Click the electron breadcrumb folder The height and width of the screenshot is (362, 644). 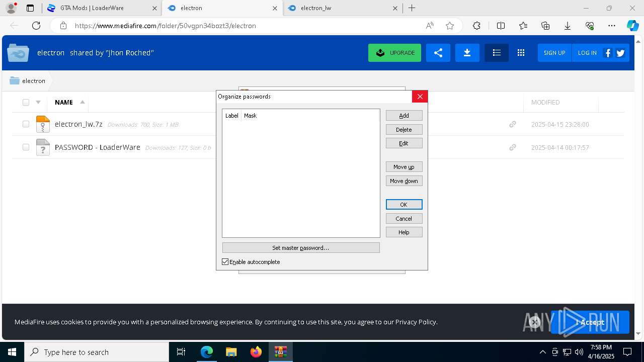click(28, 80)
